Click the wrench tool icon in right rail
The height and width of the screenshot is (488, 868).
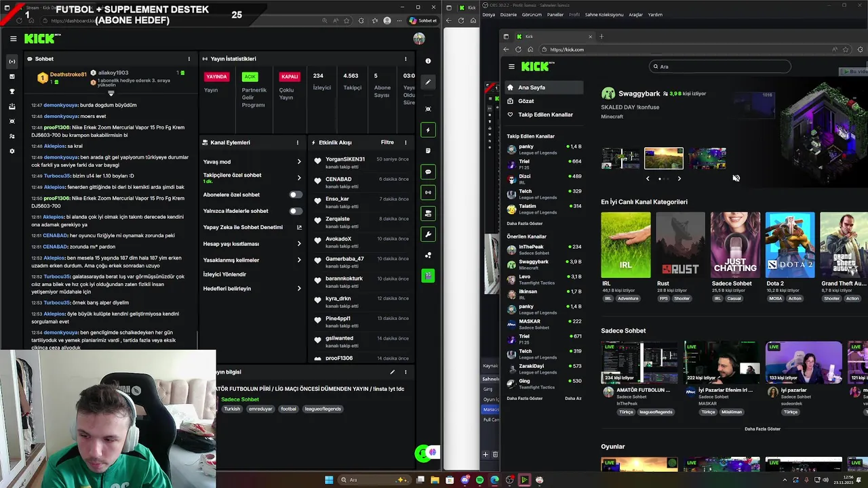[428, 235]
